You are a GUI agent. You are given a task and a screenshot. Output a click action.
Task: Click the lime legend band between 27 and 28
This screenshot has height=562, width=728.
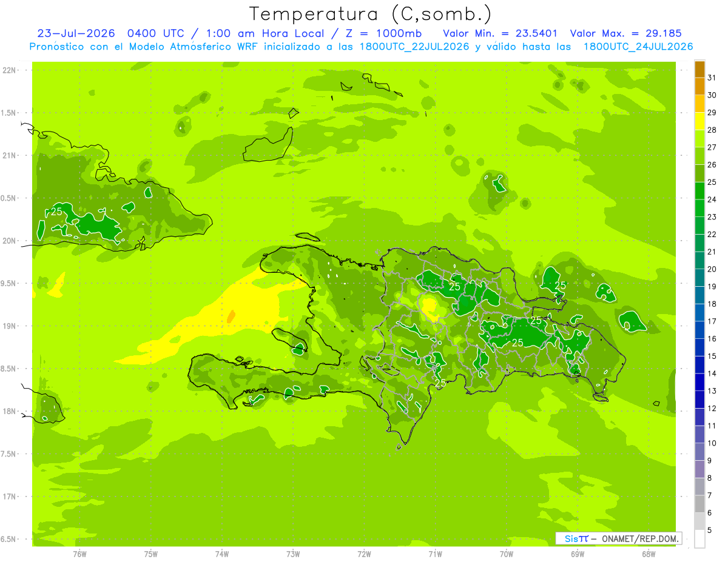pos(699,139)
